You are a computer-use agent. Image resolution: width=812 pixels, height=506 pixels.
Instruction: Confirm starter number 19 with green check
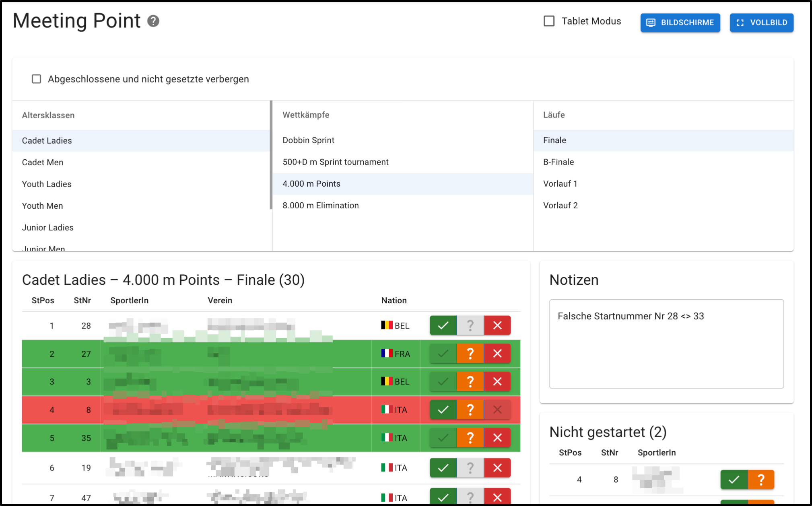coord(443,468)
